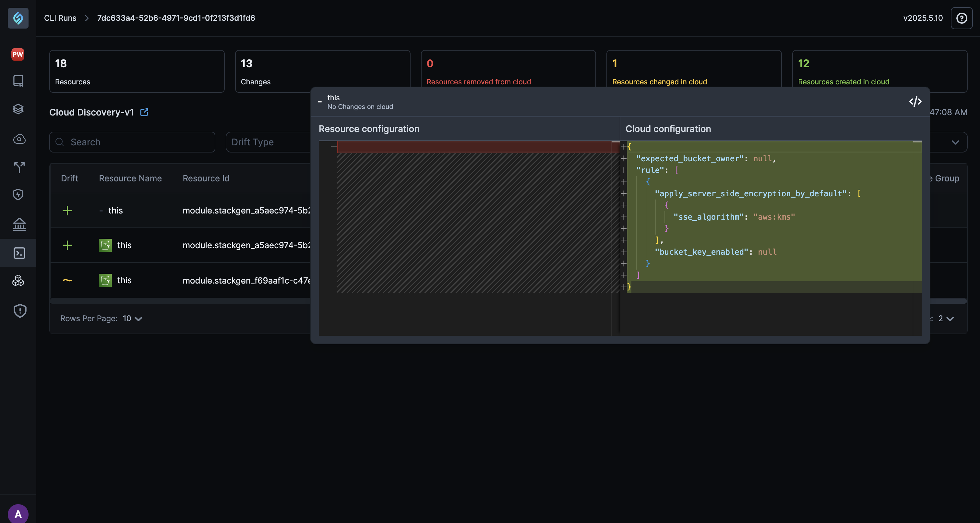Open the CLI terminal sidebar icon
Screen dimensions: 980x523
tap(19, 253)
